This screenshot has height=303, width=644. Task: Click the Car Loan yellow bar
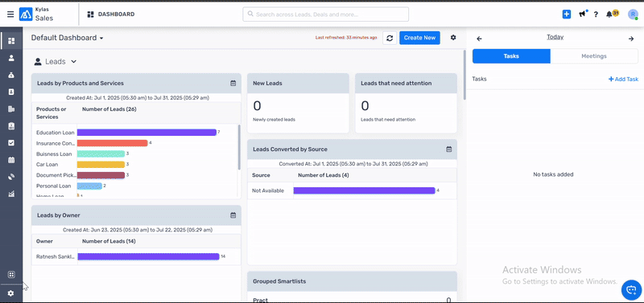click(x=101, y=165)
